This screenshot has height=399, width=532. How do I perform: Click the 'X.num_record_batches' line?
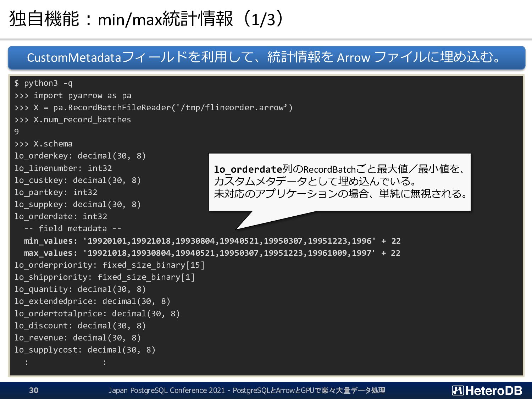[x=73, y=120]
